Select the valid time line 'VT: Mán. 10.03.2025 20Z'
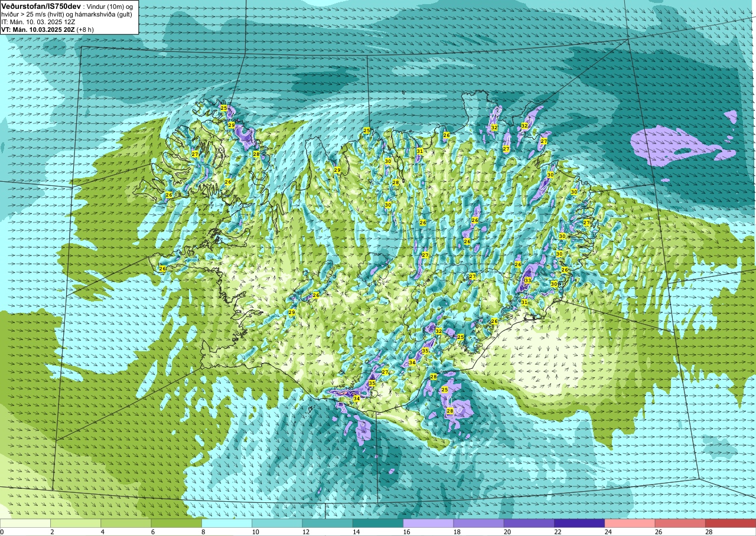This screenshot has height=536, width=756. pyautogui.click(x=38, y=30)
